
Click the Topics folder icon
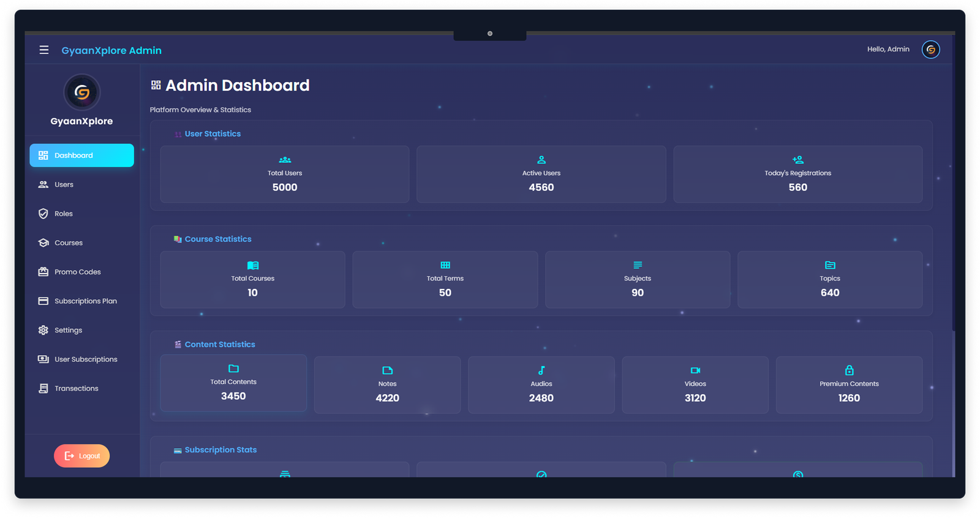[x=830, y=265]
